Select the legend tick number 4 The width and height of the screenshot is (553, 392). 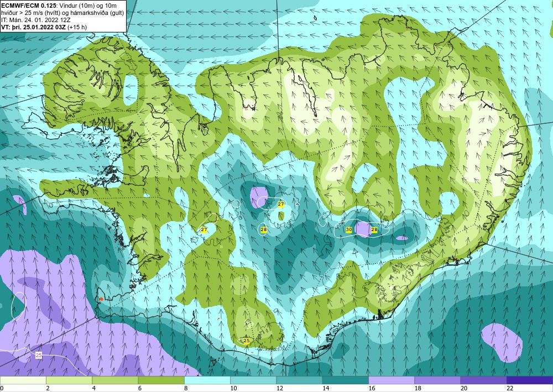click(93, 388)
